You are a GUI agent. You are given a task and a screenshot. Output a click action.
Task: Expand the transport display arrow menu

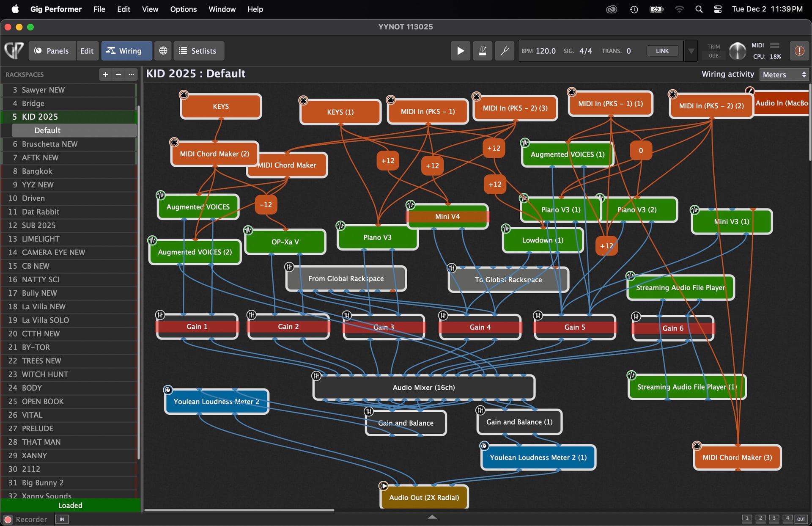[x=691, y=51]
